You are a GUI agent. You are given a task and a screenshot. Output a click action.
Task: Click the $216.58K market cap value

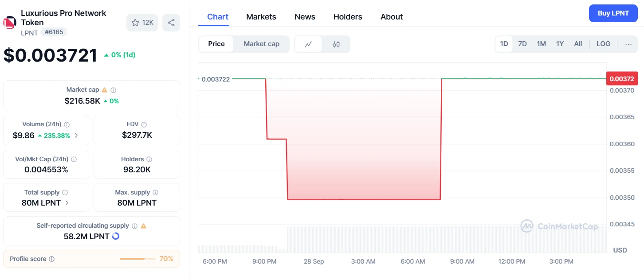[x=82, y=101]
